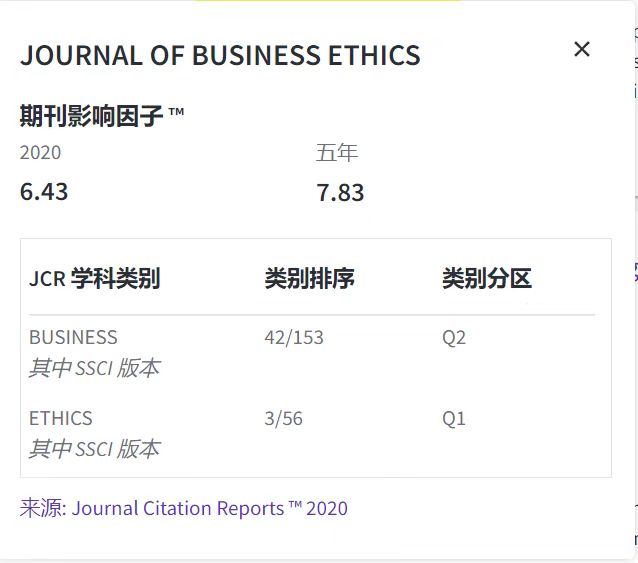
Task: Select the BUSINESS category row
Action: tap(73, 337)
